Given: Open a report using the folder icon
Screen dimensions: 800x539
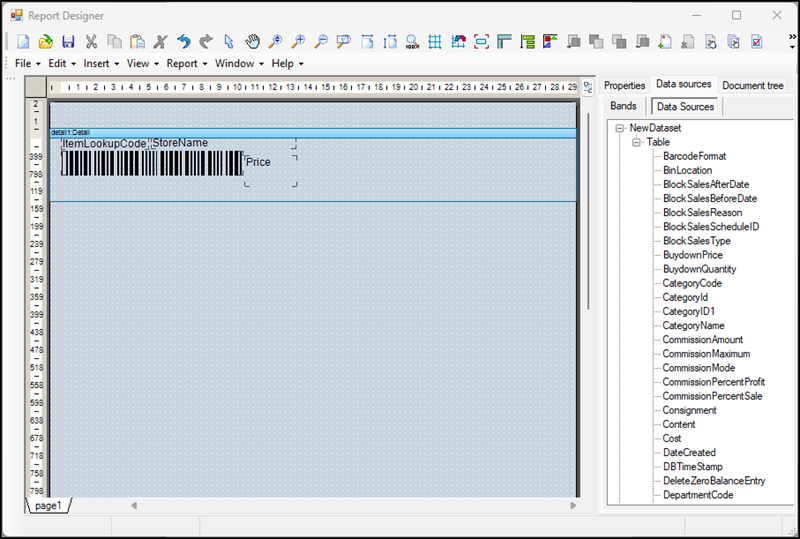Looking at the screenshot, I should pyautogui.click(x=46, y=41).
